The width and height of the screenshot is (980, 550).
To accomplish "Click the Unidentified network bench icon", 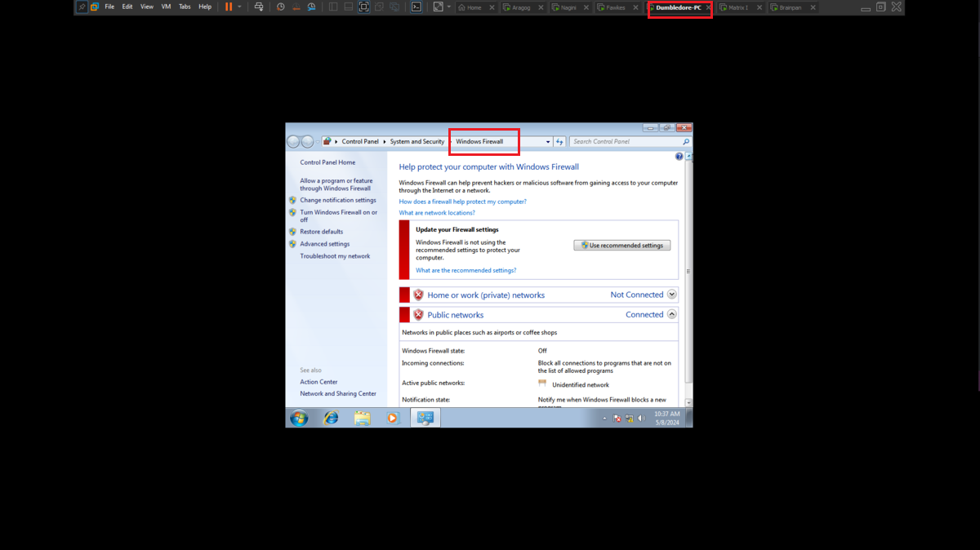I will (542, 384).
